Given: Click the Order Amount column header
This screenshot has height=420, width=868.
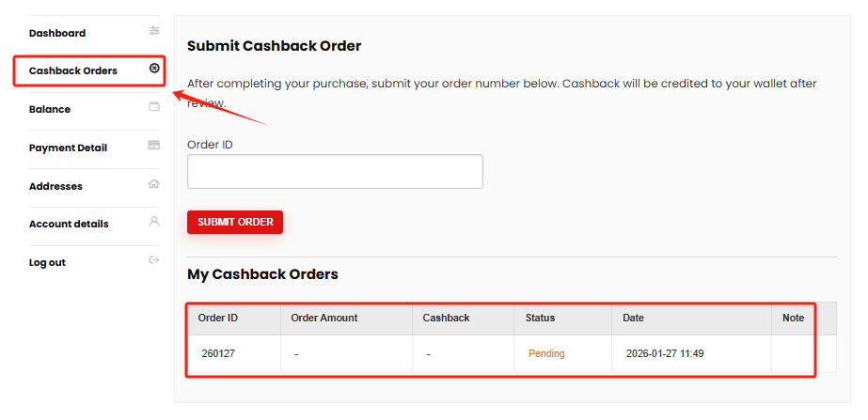Looking at the screenshot, I should point(324,319).
